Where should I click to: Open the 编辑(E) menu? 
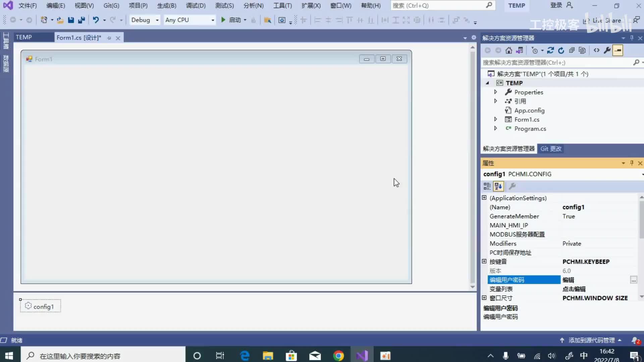click(x=56, y=6)
